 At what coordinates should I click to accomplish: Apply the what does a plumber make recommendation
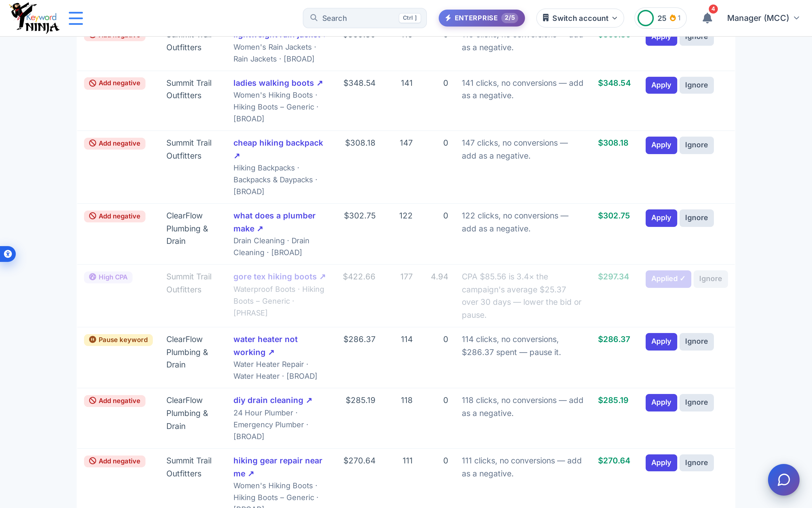click(x=661, y=218)
